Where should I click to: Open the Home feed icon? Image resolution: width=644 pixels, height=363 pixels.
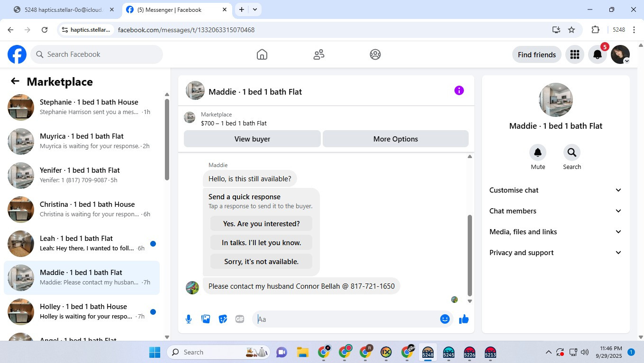tap(262, 54)
